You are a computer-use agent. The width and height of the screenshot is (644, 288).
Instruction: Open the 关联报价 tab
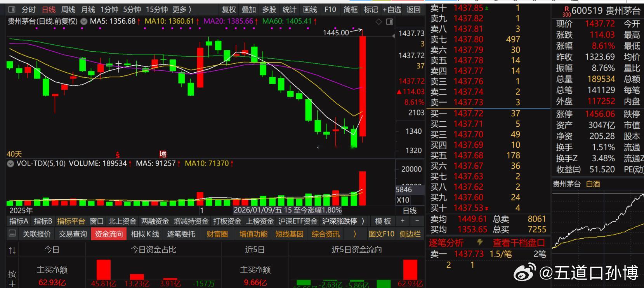coord(37,234)
